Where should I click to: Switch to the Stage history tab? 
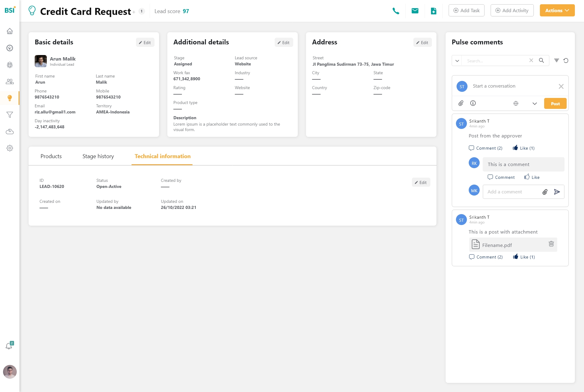98,156
